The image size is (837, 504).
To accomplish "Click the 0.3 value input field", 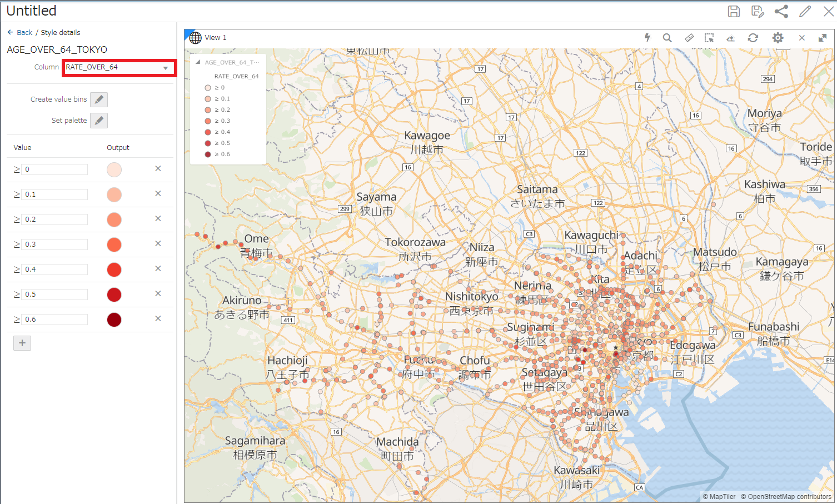I will [x=54, y=244].
